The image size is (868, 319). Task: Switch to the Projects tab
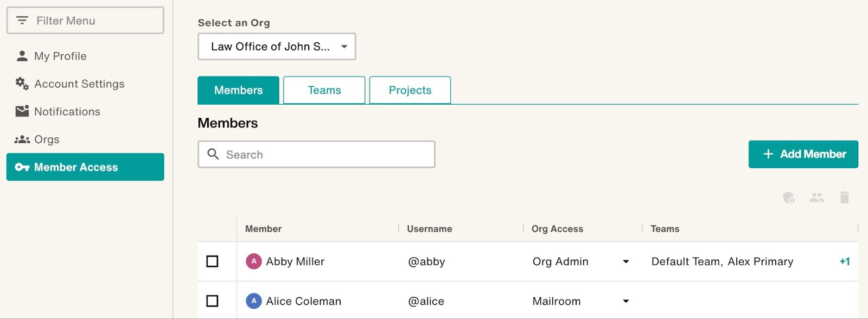click(x=410, y=90)
